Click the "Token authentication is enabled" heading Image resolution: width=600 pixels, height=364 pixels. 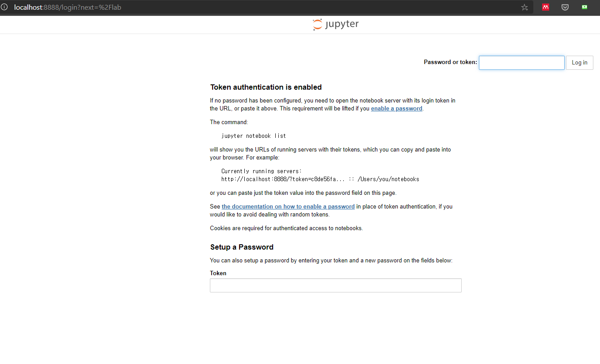266,87
